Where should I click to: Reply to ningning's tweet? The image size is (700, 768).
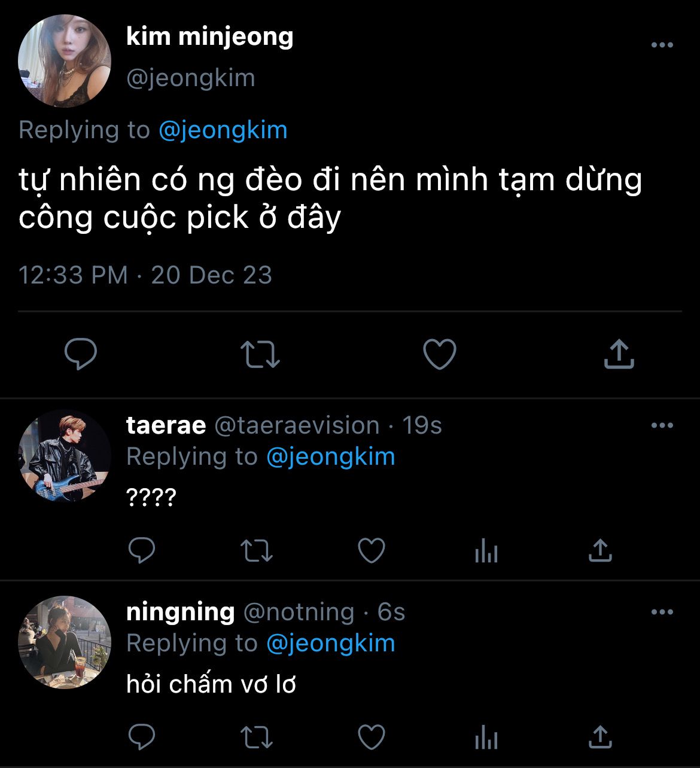click(142, 737)
